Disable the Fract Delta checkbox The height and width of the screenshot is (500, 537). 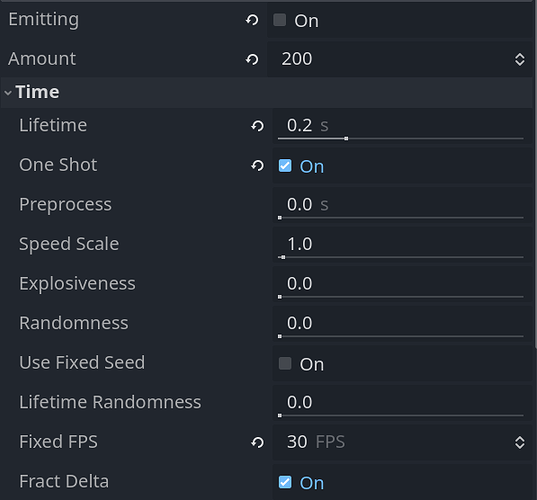(285, 482)
